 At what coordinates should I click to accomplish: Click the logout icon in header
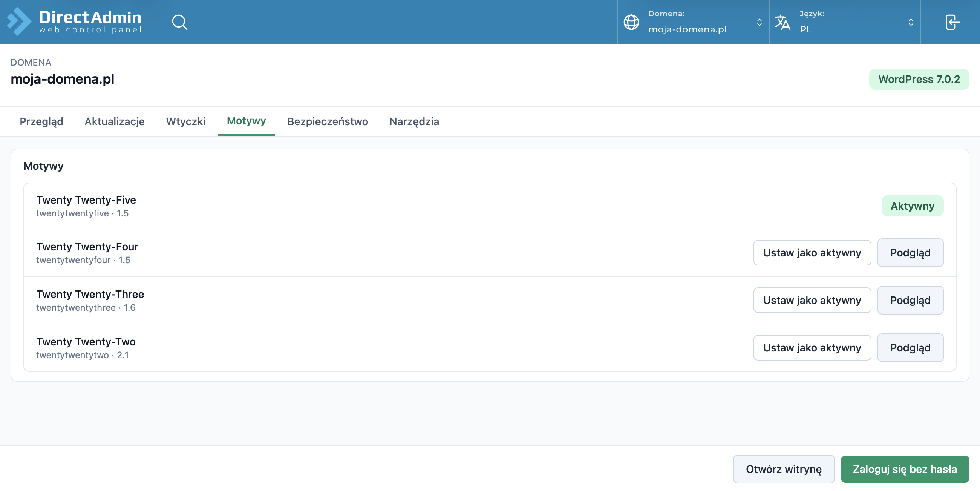[x=952, y=22]
